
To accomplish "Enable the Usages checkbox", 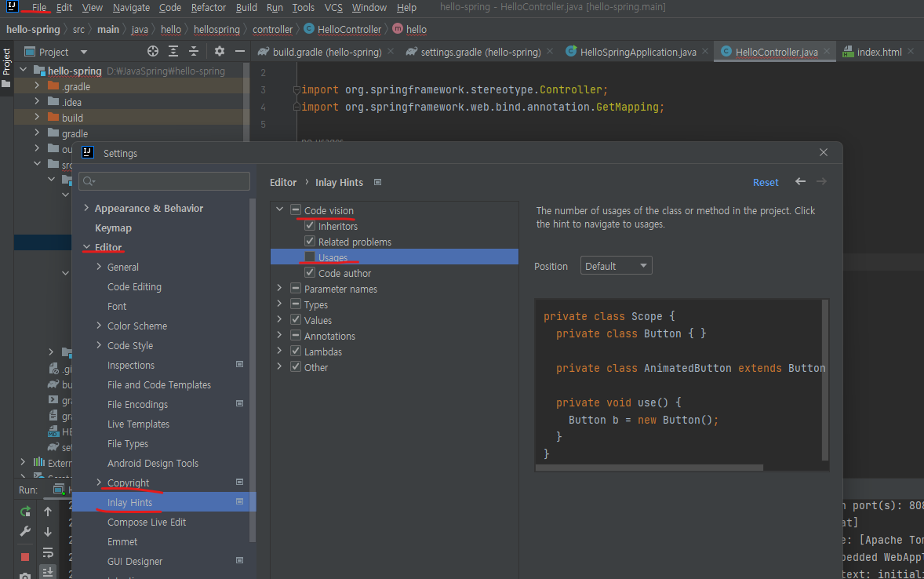I will coord(310,257).
